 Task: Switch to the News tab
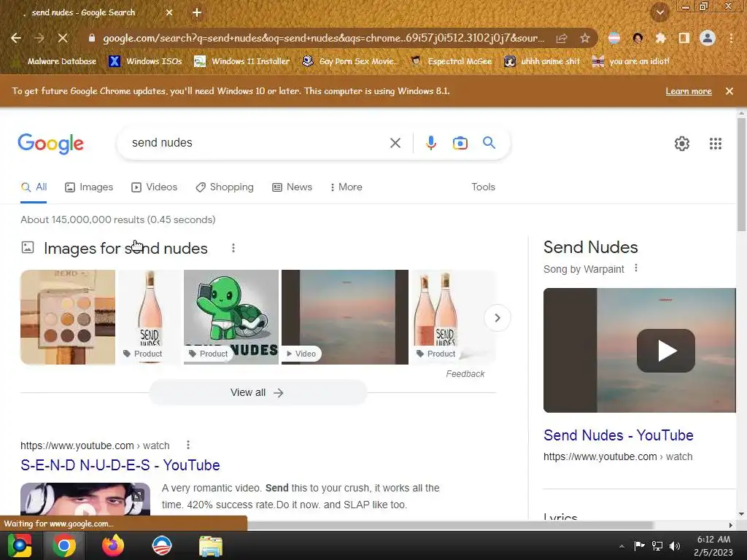[292, 187]
